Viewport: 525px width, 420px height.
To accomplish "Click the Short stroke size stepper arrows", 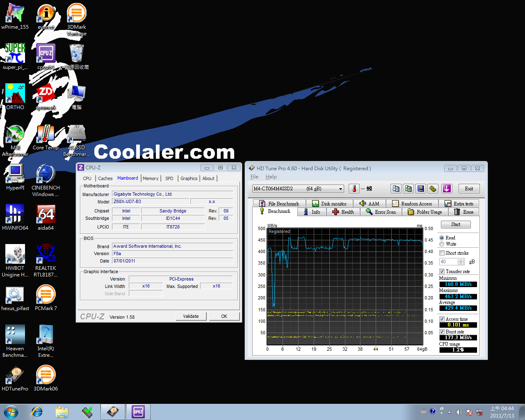I will click(461, 262).
